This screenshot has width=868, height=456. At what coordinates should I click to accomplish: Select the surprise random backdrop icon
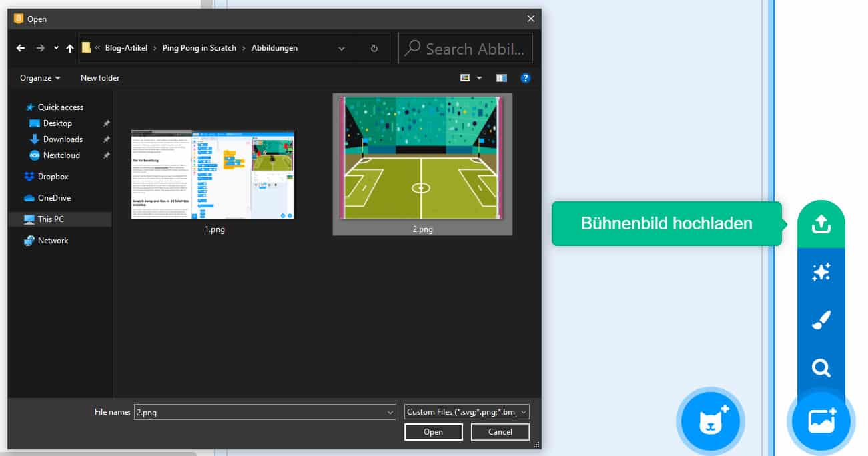(821, 271)
